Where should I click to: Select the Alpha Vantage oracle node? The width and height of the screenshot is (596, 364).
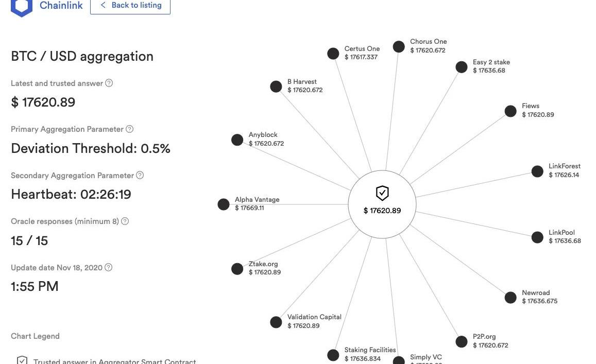[x=224, y=204]
